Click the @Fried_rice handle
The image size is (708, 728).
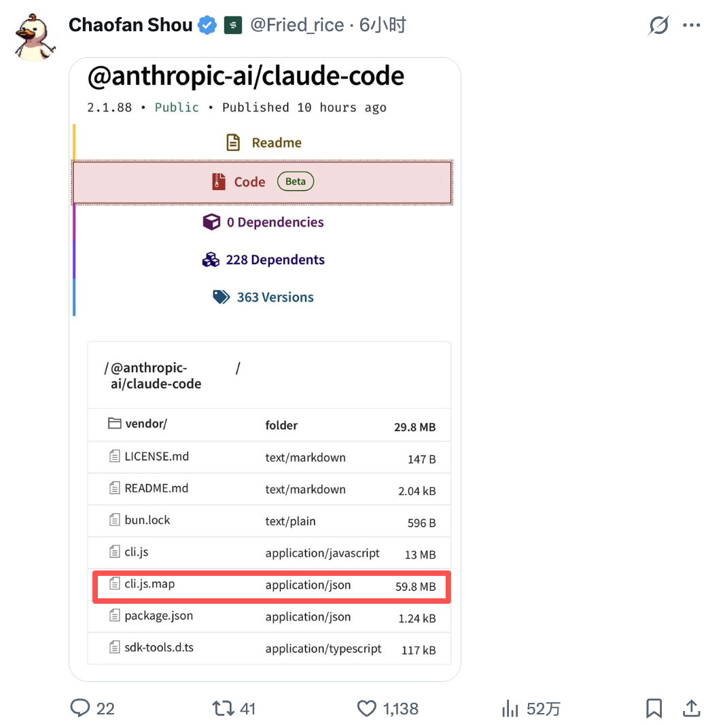[297, 26]
